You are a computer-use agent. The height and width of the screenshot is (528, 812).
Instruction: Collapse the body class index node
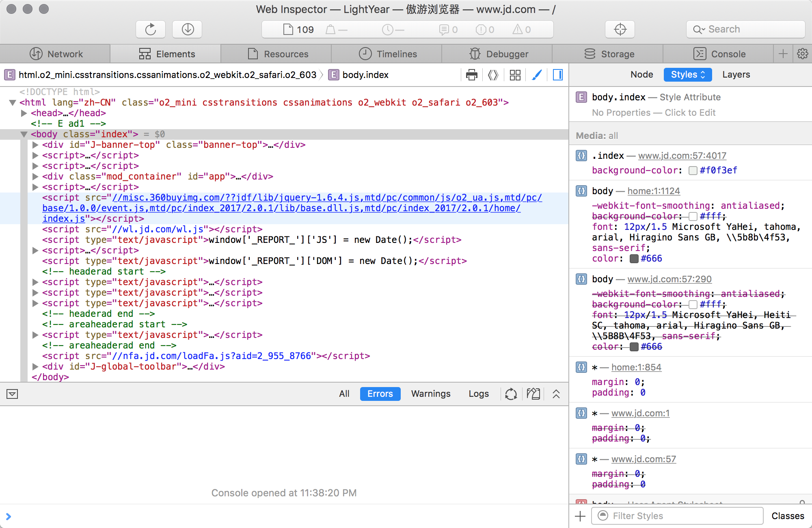click(x=24, y=134)
